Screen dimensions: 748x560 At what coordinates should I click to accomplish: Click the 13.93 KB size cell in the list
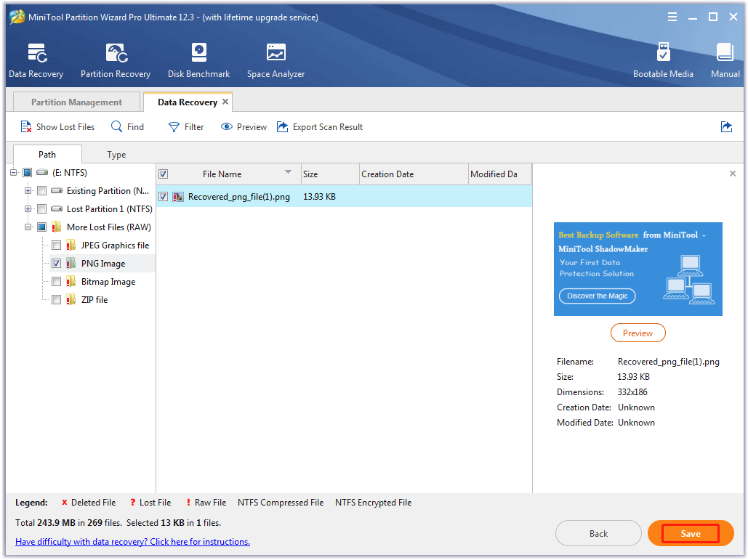319,196
